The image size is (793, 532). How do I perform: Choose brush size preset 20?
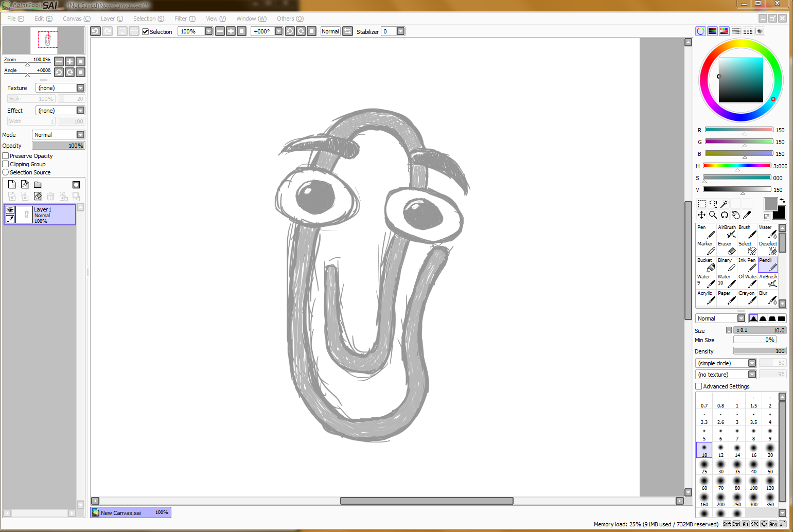pyautogui.click(x=770, y=450)
